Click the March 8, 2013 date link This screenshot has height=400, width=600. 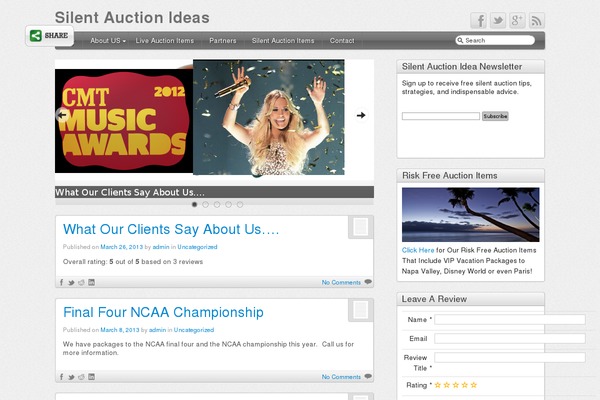[120, 330]
